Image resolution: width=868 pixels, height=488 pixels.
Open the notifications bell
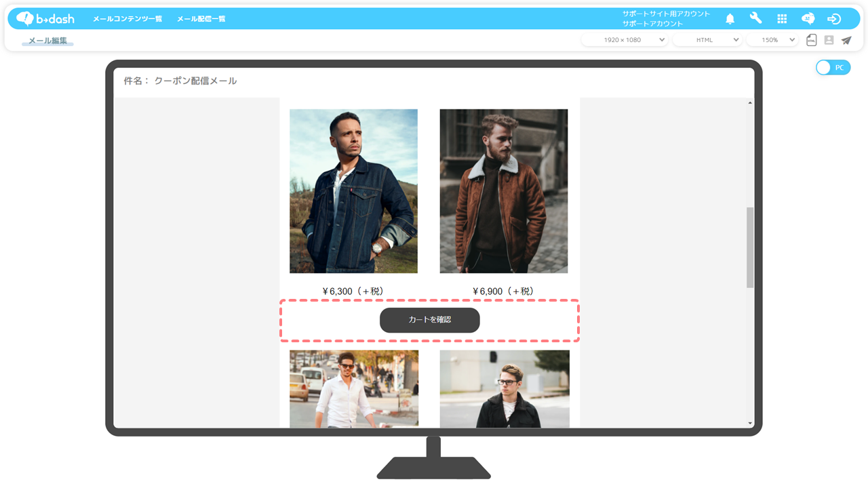click(x=730, y=19)
